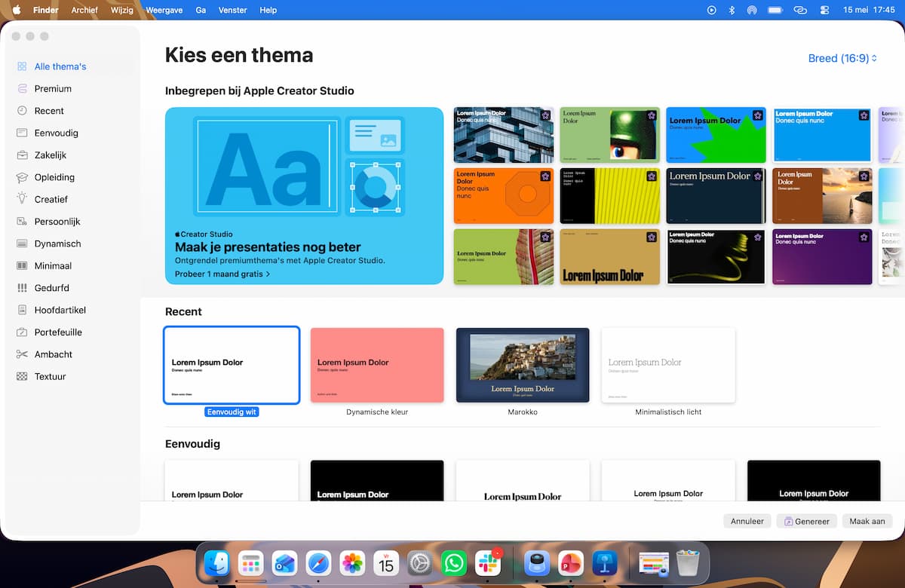Open the Venster menu

coord(232,10)
